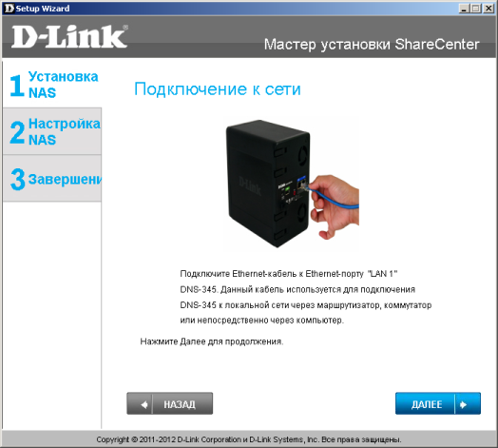Continue with the ДАЛЕЕ button label
498x448 pixels.
coord(427,404)
